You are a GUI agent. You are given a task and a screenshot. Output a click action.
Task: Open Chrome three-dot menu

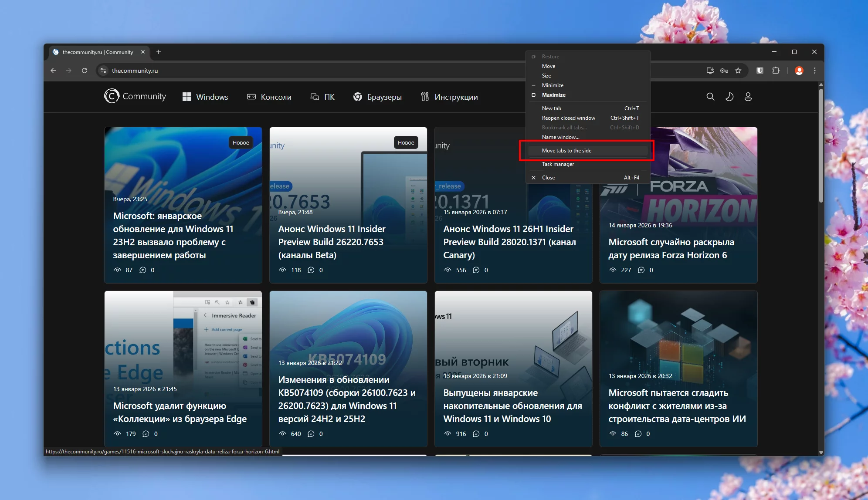(815, 71)
